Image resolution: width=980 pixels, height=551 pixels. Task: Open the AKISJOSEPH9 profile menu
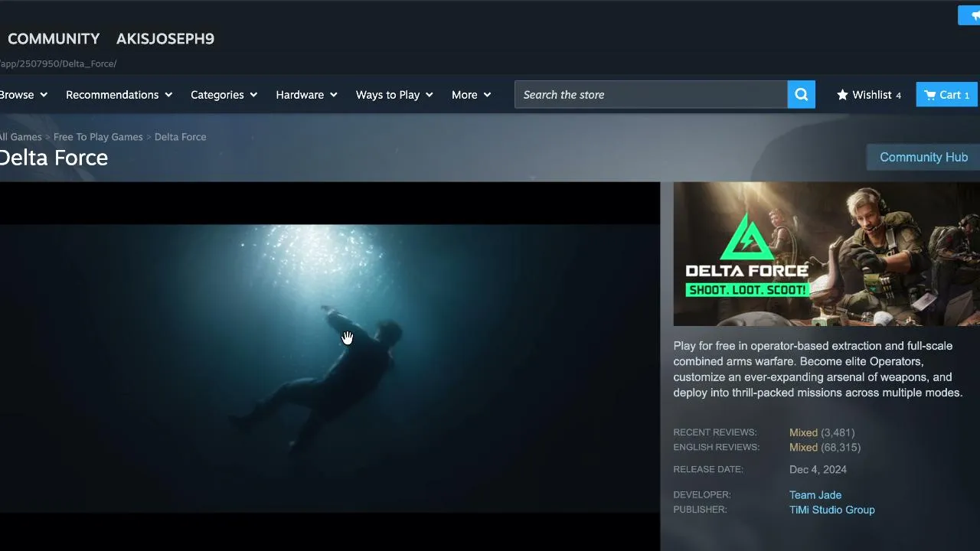[x=165, y=39]
